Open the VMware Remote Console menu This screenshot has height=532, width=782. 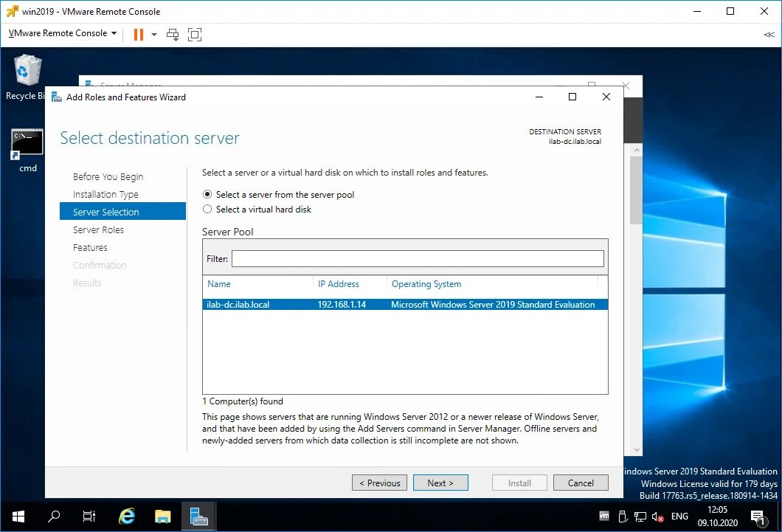coord(63,33)
